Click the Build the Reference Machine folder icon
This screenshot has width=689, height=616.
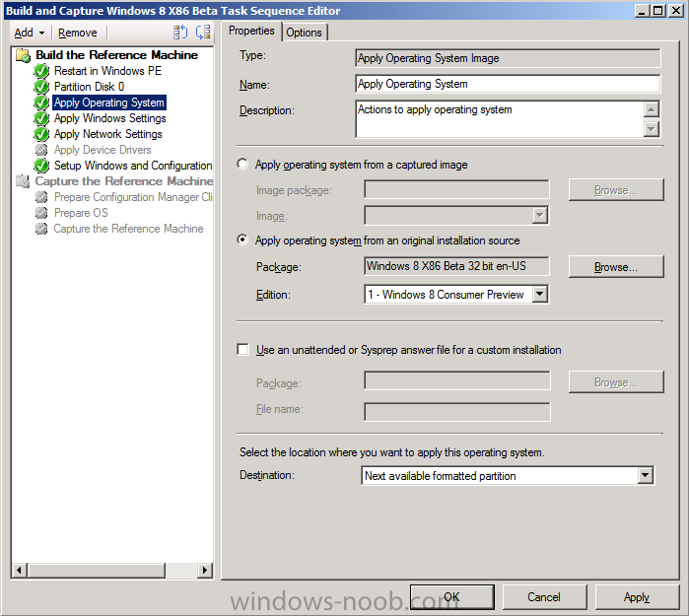click(23, 56)
